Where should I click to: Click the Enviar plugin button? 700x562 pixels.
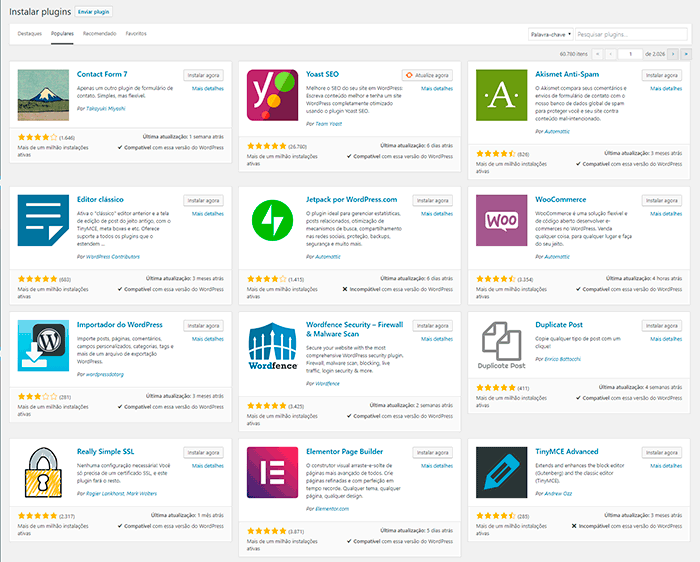(x=94, y=12)
